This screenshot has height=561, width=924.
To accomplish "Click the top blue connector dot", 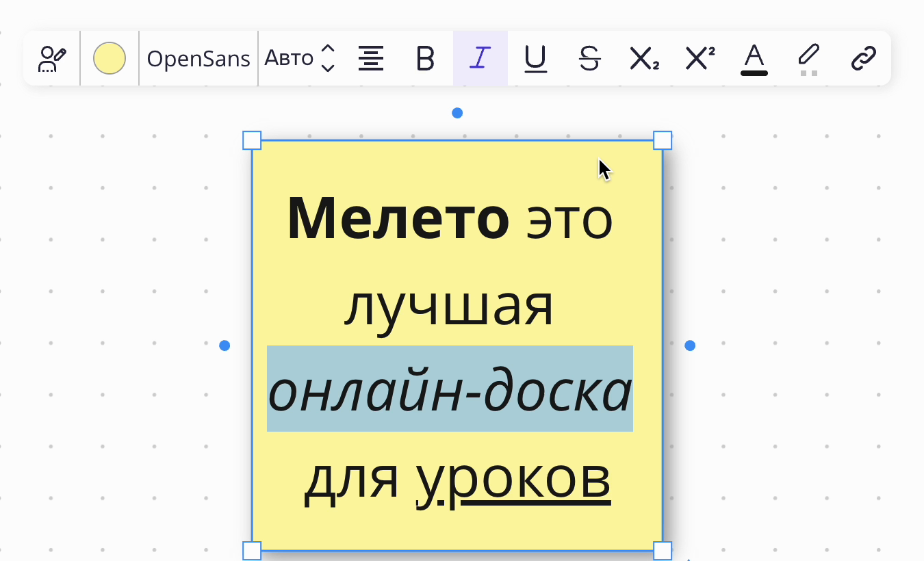I will [457, 113].
